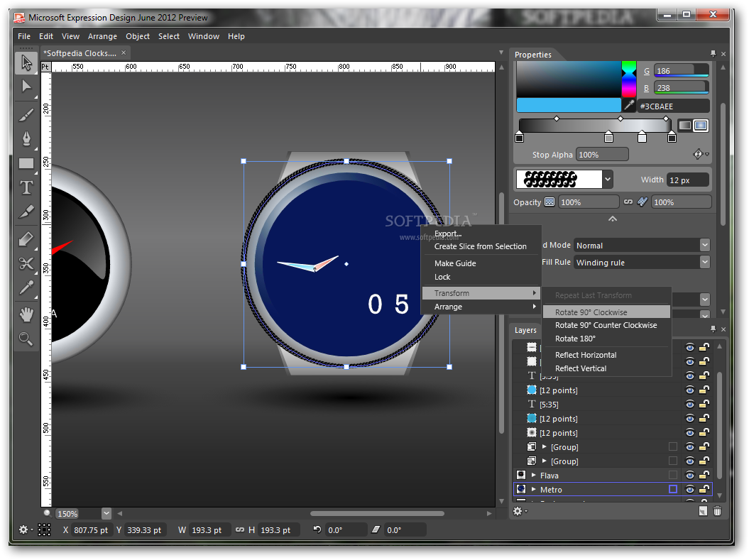Select the Pan hand tool
This screenshot has width=749, height=560.
coord(26,314)
